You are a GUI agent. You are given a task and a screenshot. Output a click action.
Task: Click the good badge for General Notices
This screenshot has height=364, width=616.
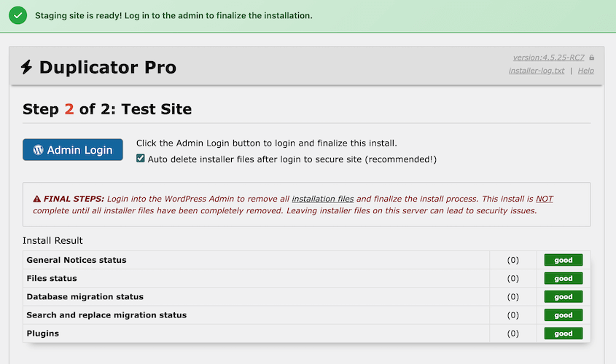(x=563, y=260)
